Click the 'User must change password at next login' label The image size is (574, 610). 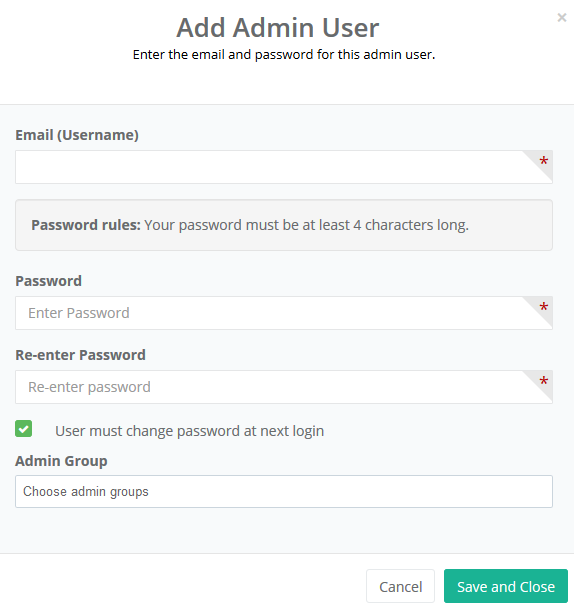[x=190, y=431]
